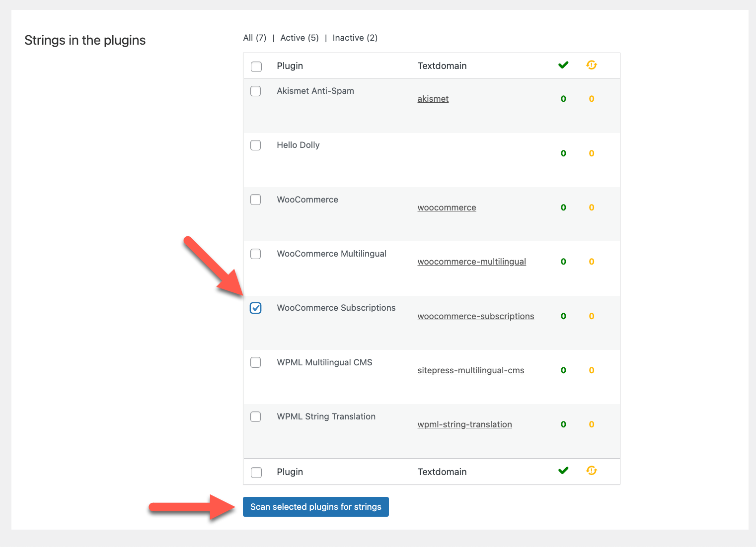
Task: Click orange count in wpml-string-translation row
Action: tap(592, 424)
